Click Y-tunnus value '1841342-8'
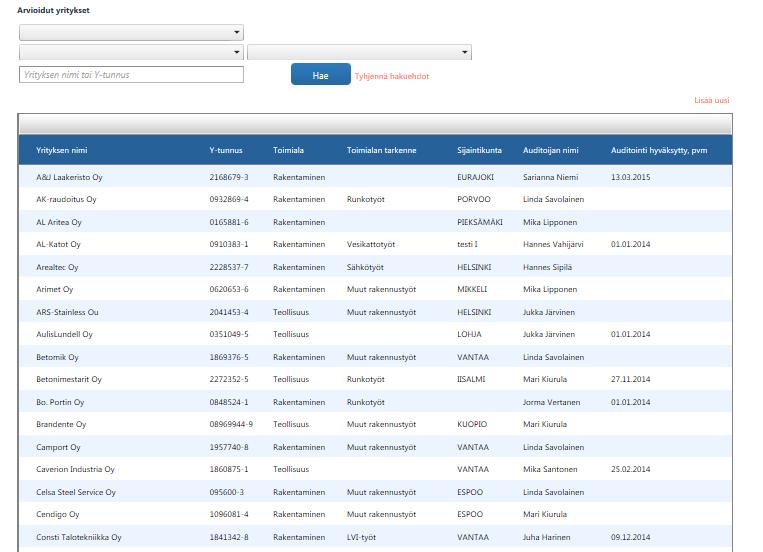Screen dimensions: 763x552 click(229, 537)
